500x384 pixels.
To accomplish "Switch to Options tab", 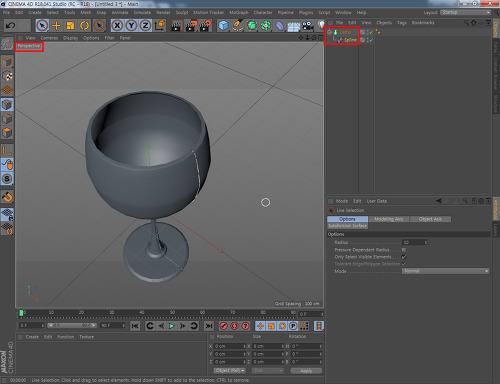I will (347, 219).
